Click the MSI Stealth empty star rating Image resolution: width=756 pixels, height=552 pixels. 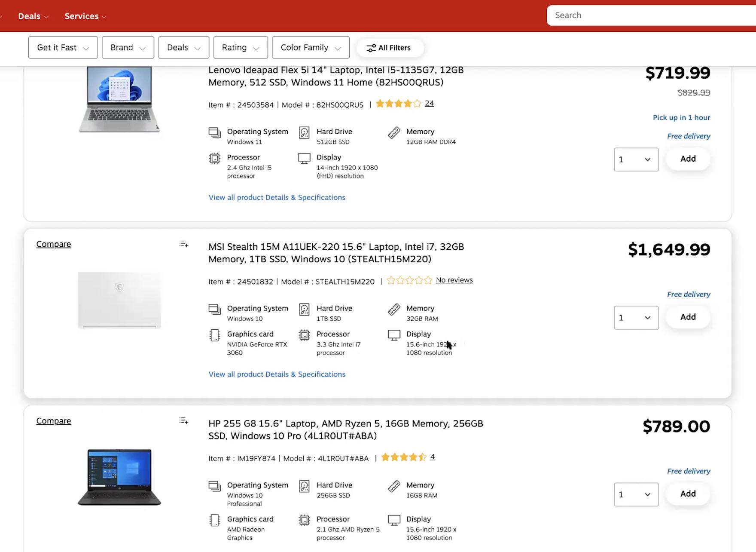coord(409,281)
